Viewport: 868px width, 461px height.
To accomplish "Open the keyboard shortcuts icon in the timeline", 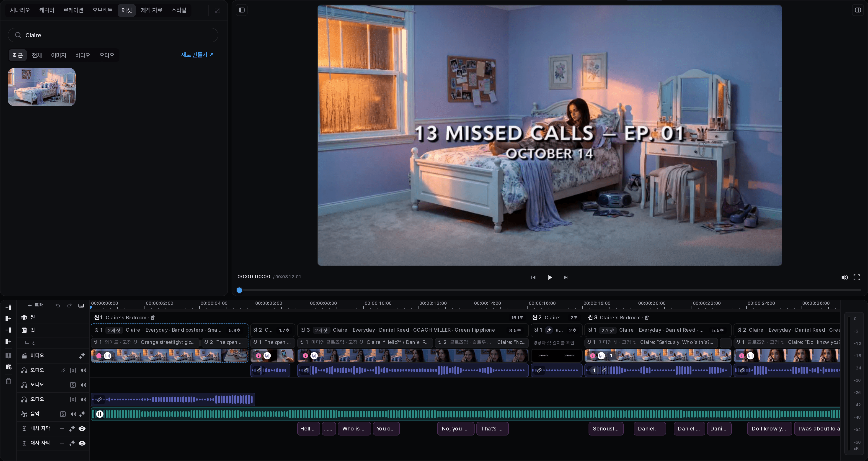I will tap(81, 305).
